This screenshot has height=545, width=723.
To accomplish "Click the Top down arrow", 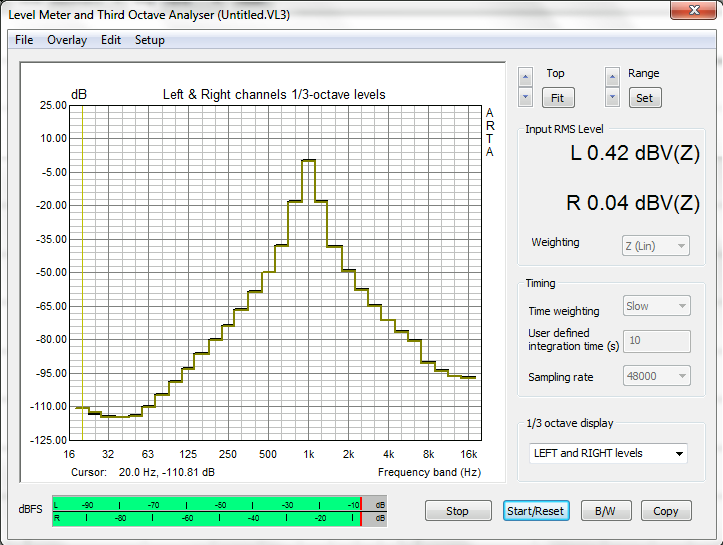I will tap(525, 97).
